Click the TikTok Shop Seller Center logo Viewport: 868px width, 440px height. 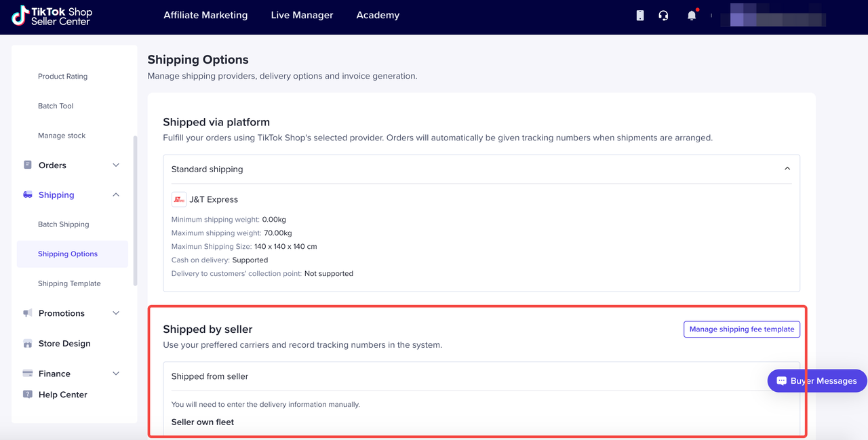52,16
